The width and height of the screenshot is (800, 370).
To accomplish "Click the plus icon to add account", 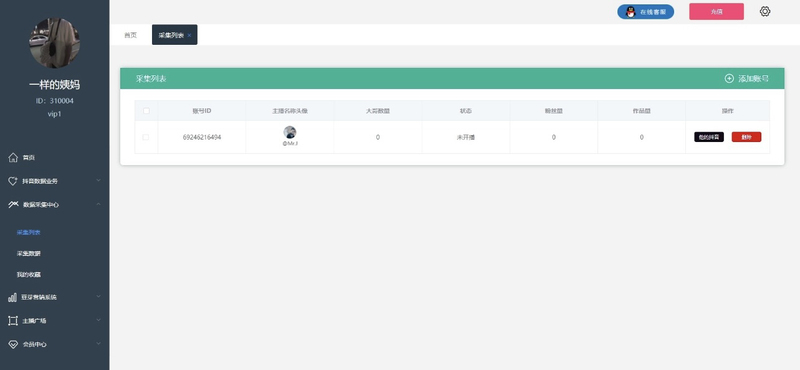I will [729, 79].
